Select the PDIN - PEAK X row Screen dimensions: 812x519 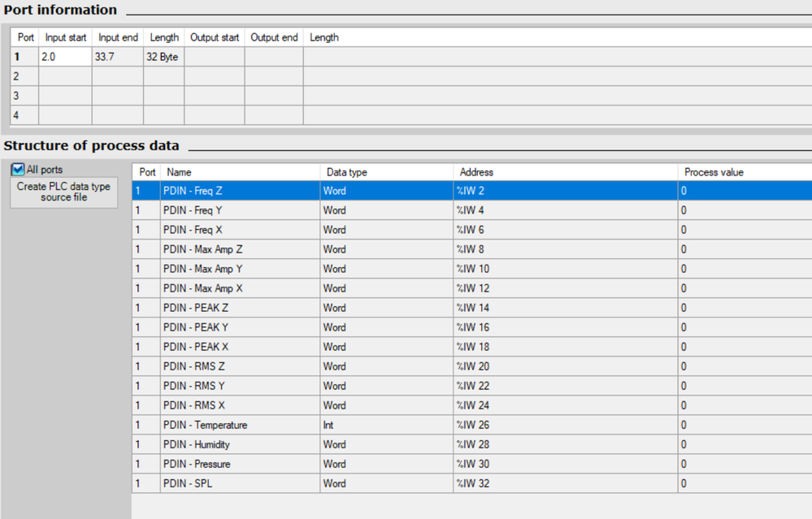[x=471, y=347]
